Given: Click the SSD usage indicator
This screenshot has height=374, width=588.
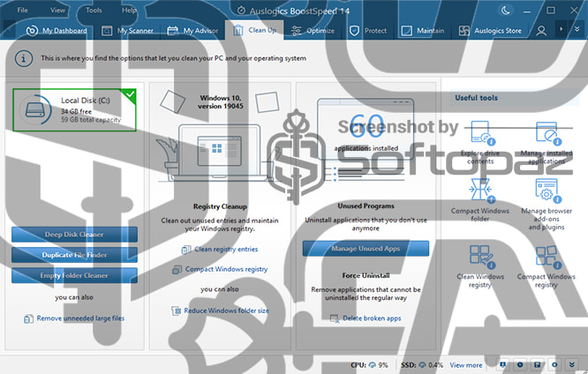Looking at the screenshot, I should point(421,365).
